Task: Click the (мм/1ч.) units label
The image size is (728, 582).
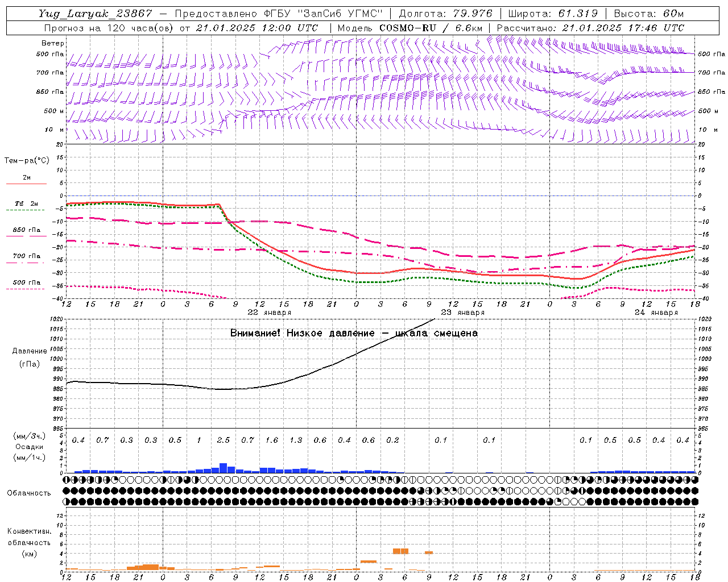Action: tap(29, 457)
